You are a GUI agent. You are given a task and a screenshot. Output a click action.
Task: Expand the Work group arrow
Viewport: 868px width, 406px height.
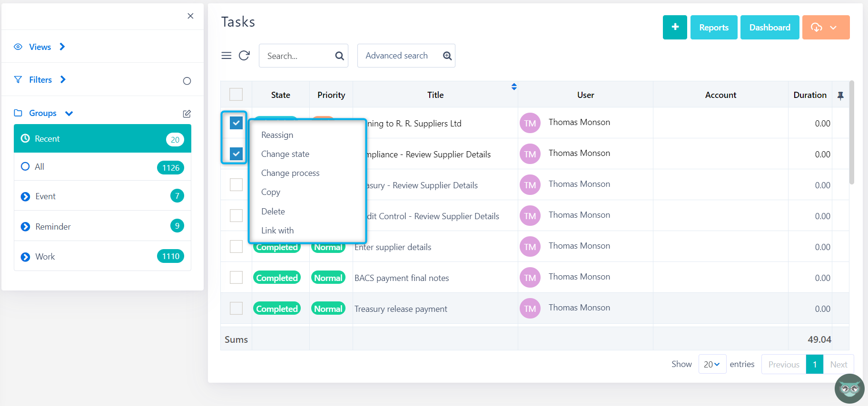tap(26, 257)
